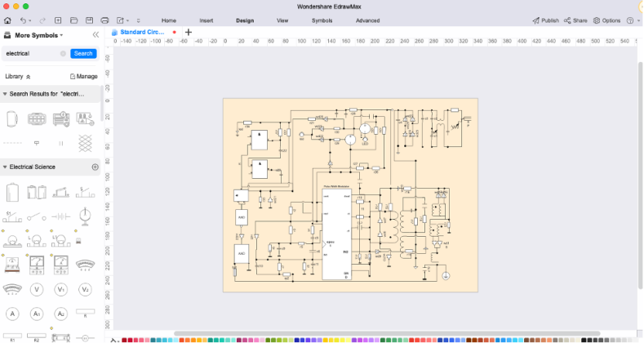
Task: Open the Export dropdown arrow in toolbar
Action: click(x=128, y=20)
